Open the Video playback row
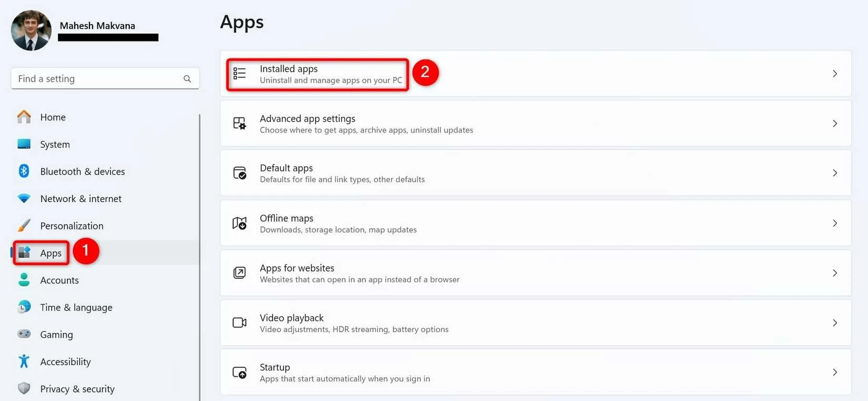The height and width of the screenshot is (401, 868). (x=536, y=323)
